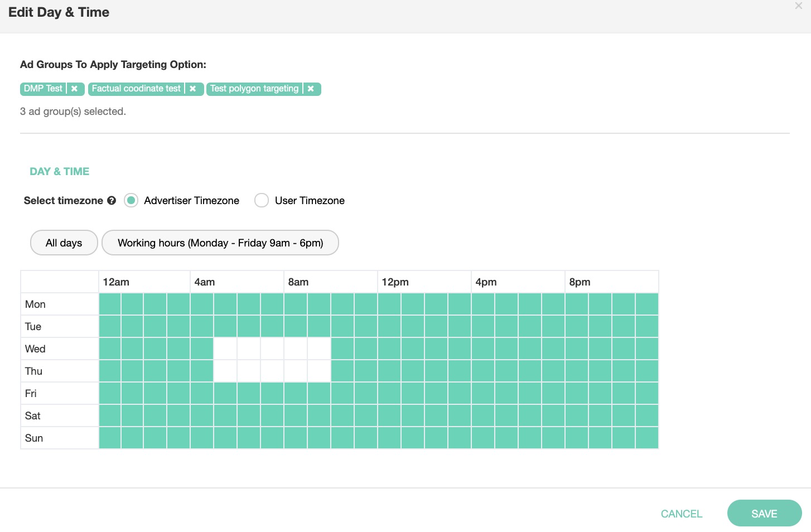Click the Sat row label
811x532 pixels.
(x=33, y=416)
